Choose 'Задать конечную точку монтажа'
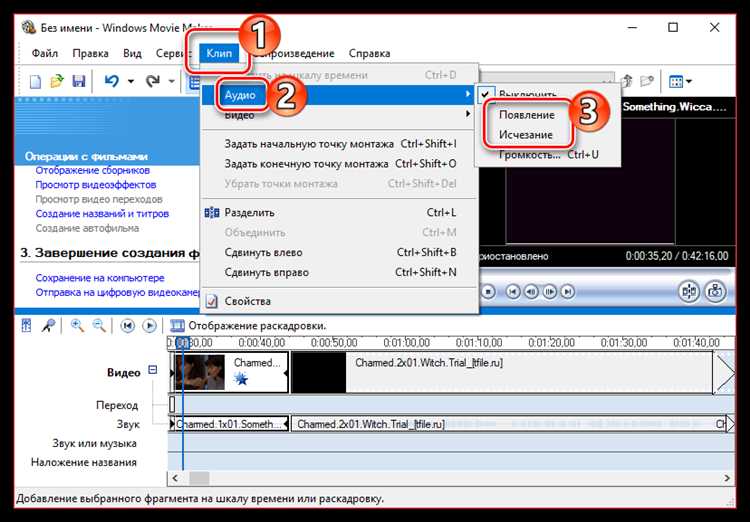Image resolution: width=750 pixels, height=522 pixels. click(338, 164)
